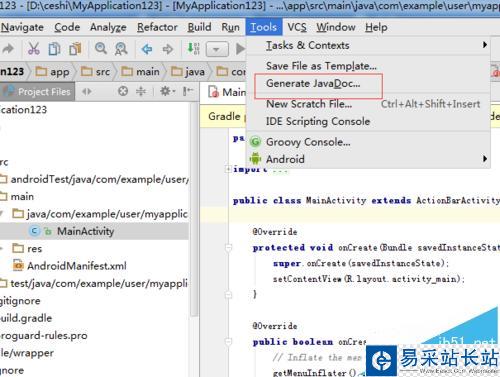Click the Android robot icon
This screenshot has width=500, height=377.
[x=256, y=159]
